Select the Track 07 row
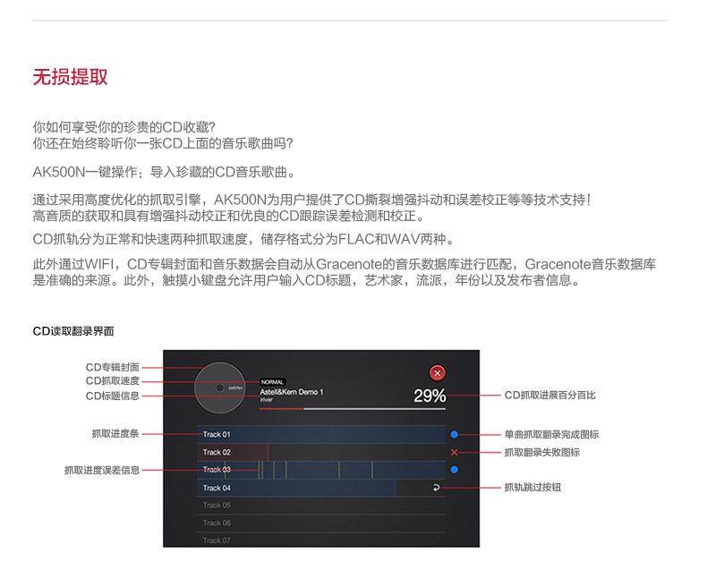The height and width of the screenshot is (588, 707). tap(321, 540)
